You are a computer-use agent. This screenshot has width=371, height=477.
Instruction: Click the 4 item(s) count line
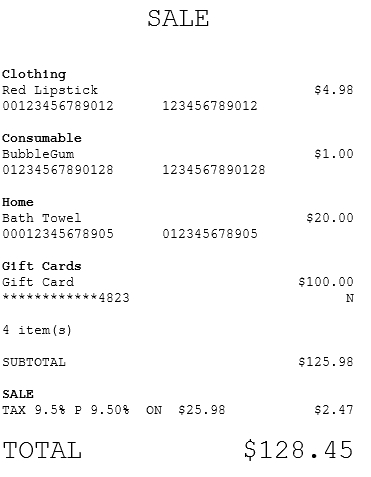(37, 330)
